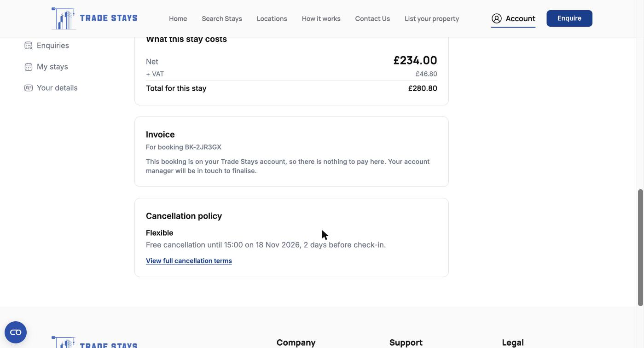Image resolution: width=644 pixels, height=348 pixels.
Task: Click the free cancellation deadline text
Action: click(x=266, y=245)
